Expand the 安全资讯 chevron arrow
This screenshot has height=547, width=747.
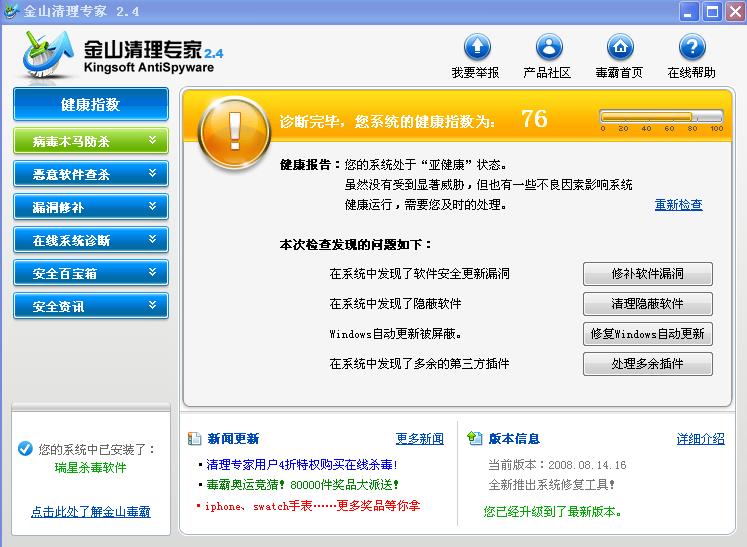pyautogui.click(x=152, y=304)
